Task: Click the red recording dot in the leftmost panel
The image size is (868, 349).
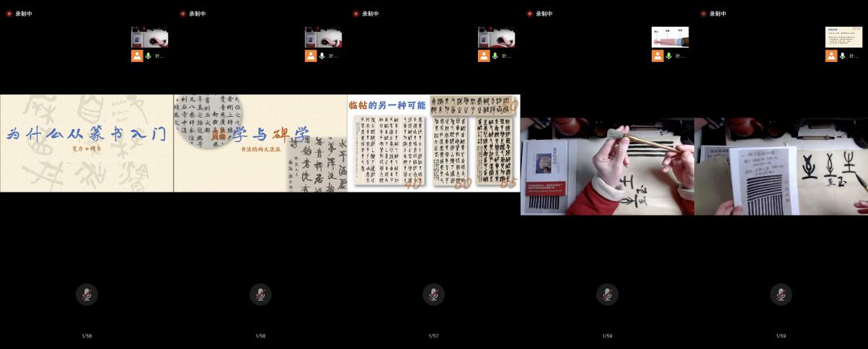Action: (9, 14)
